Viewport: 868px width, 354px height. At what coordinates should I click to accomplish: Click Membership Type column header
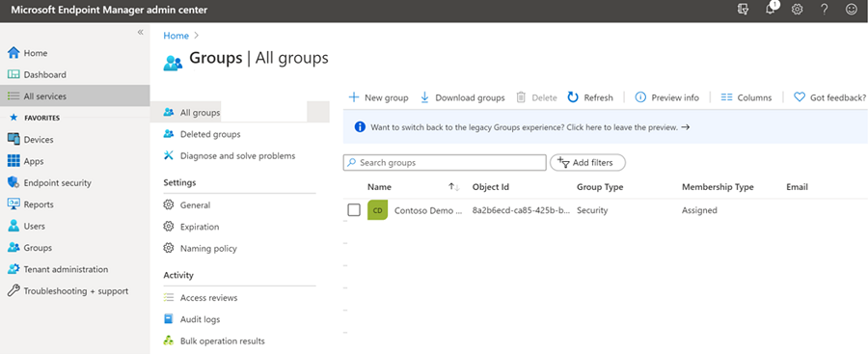coord(718,187)
